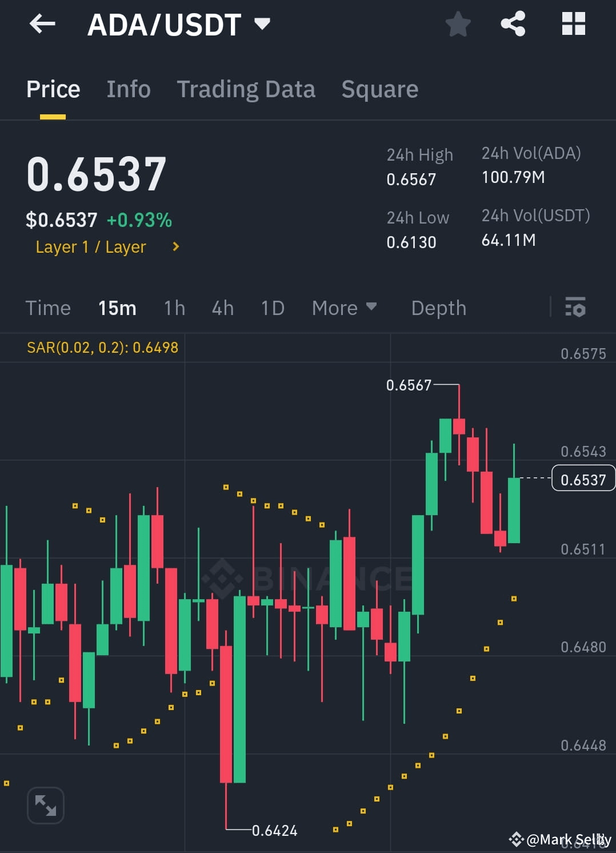The height and width of the screenshot is (853, 616).
Task: Select the SAR indicator label
Action: click(103, 347)
